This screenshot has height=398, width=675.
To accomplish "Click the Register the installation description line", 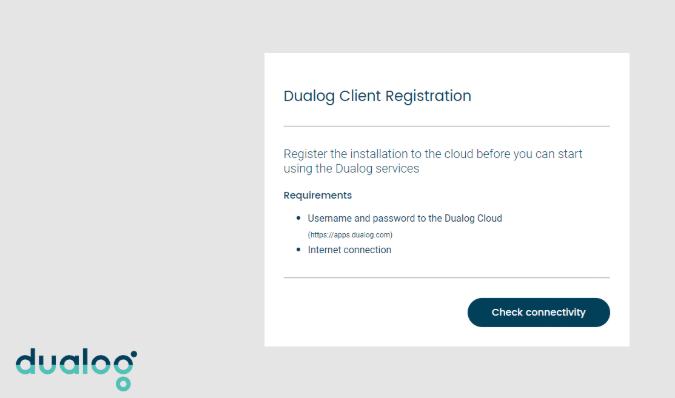I will pyautogui.click(x=433, y=154).
